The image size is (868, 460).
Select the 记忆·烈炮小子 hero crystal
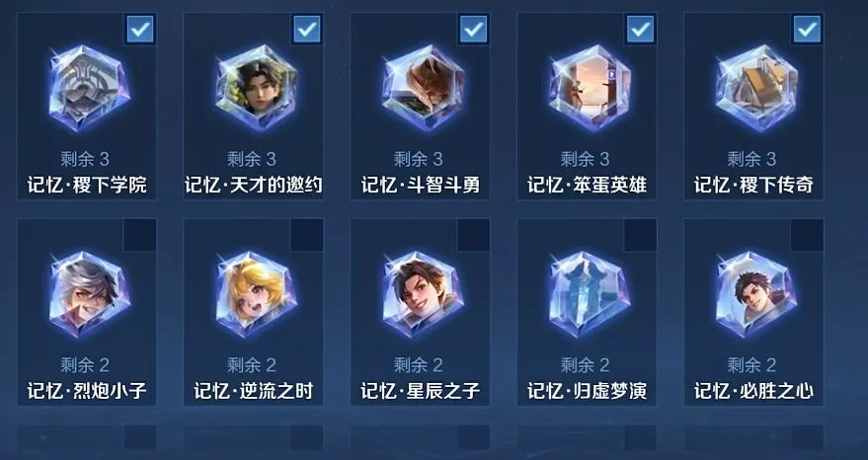pyautogui.click(x=89, y=294)
